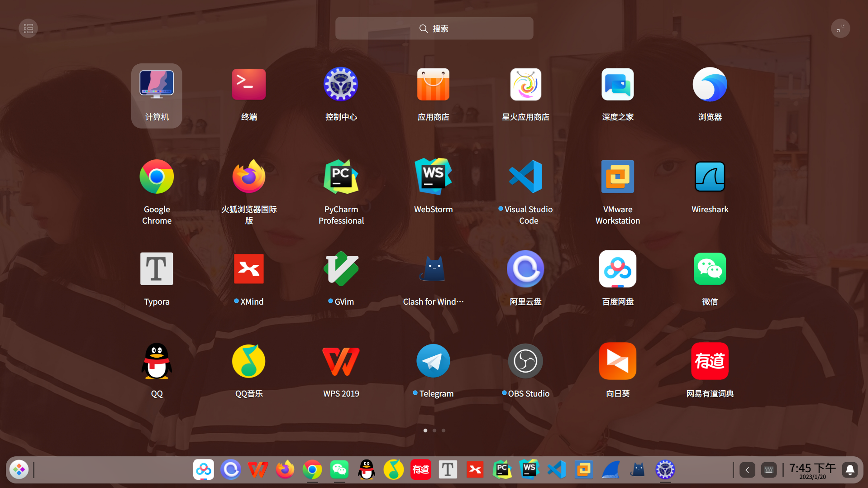
Task: Open Typora from the dock
Action: (448, 470)
